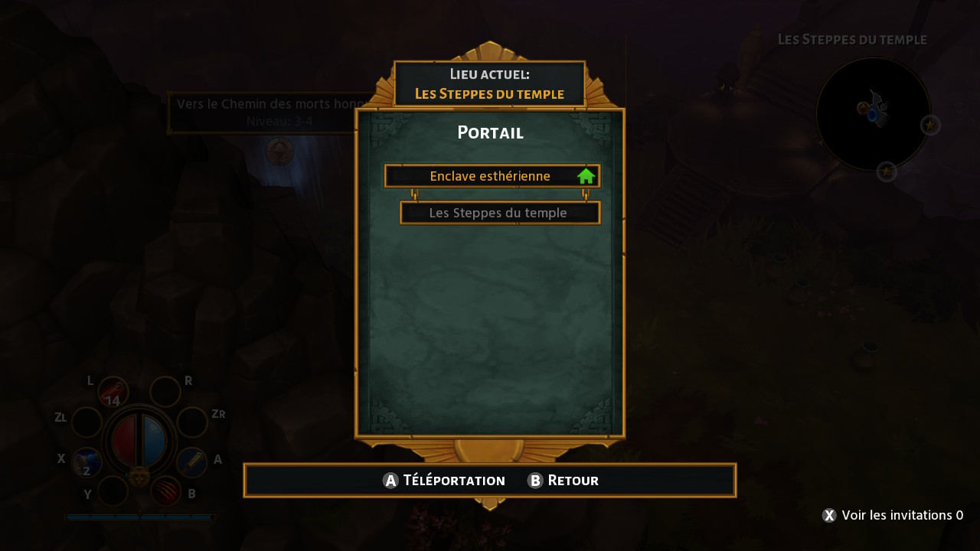
Task: Click the empty R skill slot
Action: pos(165,392)
